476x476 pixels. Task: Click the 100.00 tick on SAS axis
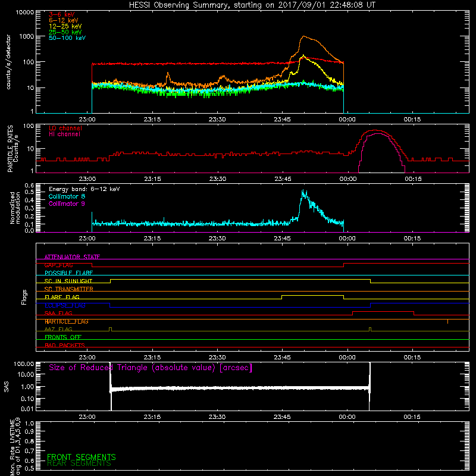pyautogui.click(x=24, y=364)
